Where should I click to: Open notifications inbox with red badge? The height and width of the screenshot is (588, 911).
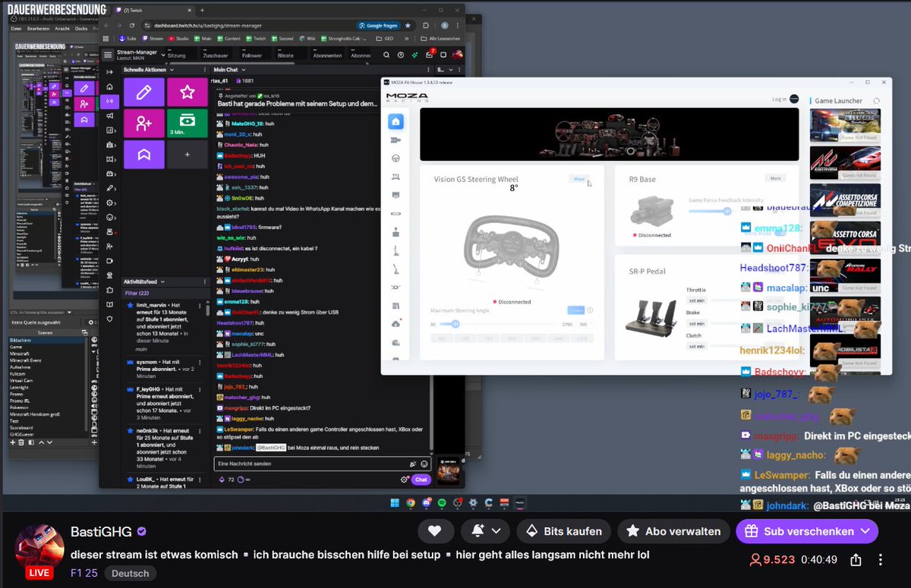429,54
